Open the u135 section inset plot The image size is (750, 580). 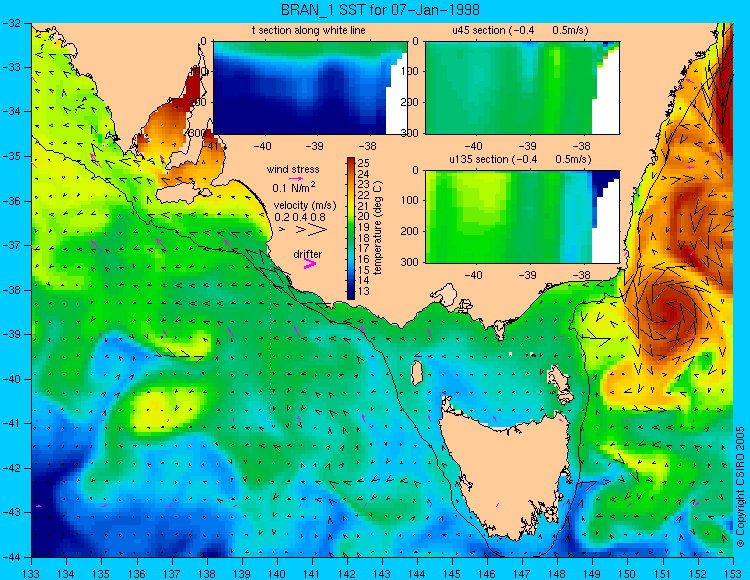point(522,217)
